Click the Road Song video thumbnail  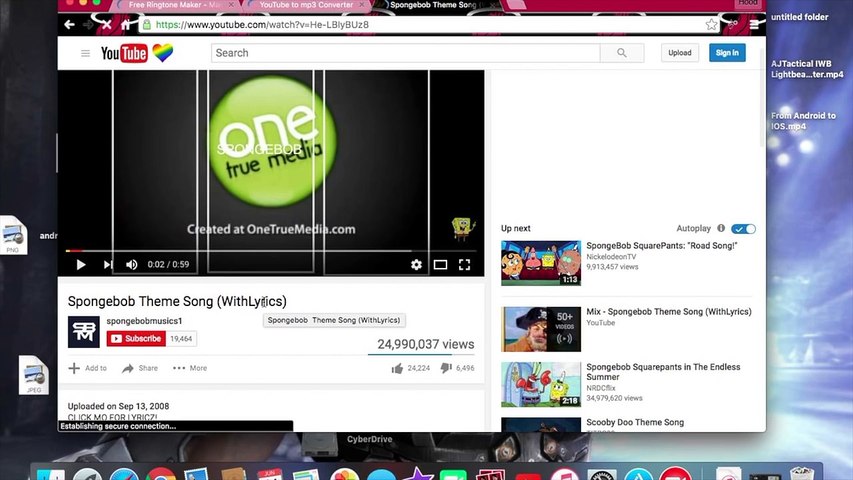tap(541, 263)
